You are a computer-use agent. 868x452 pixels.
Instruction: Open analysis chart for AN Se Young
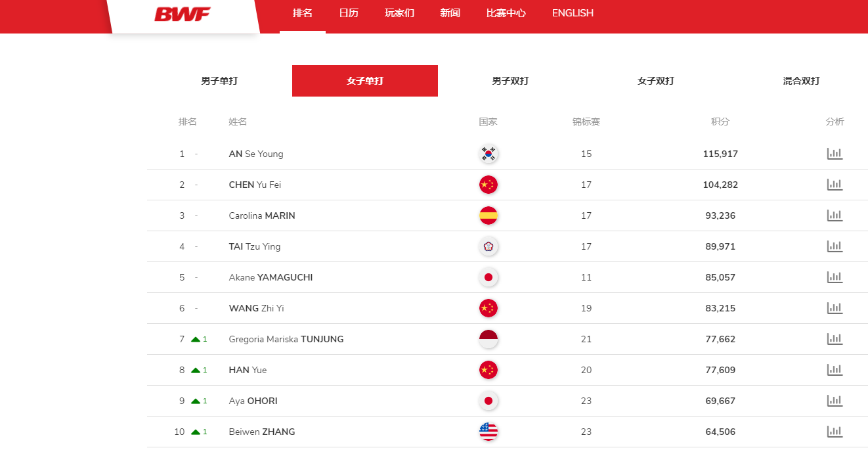[835, 154]
